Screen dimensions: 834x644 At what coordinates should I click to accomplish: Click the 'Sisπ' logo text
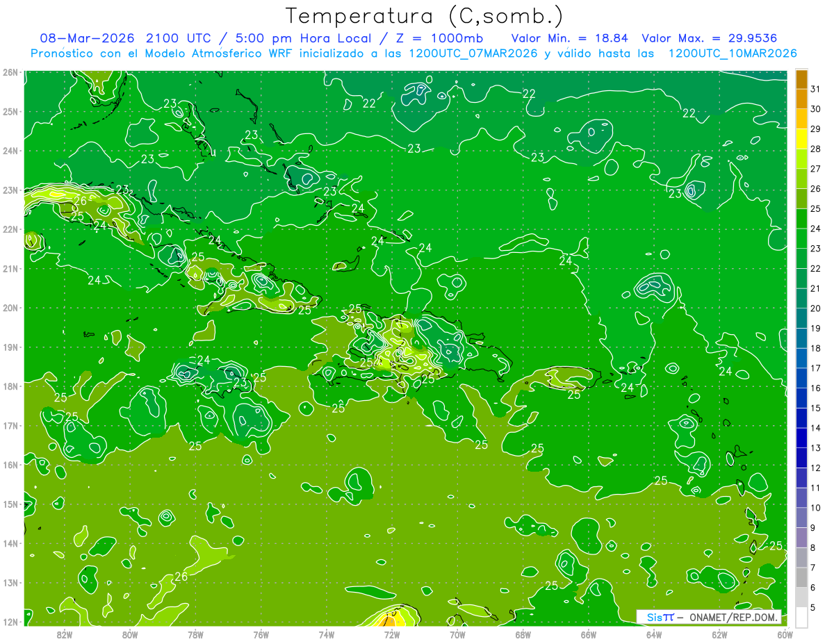(x=660, y=617)
